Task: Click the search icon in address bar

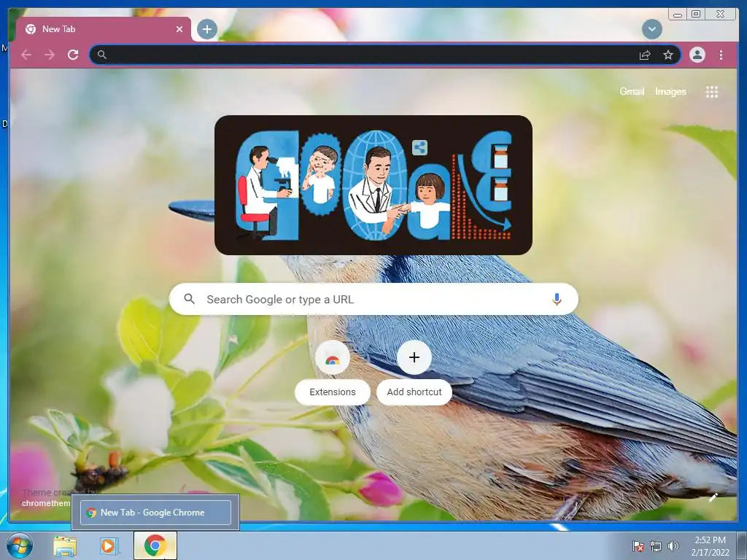Action: click(102, 55)
